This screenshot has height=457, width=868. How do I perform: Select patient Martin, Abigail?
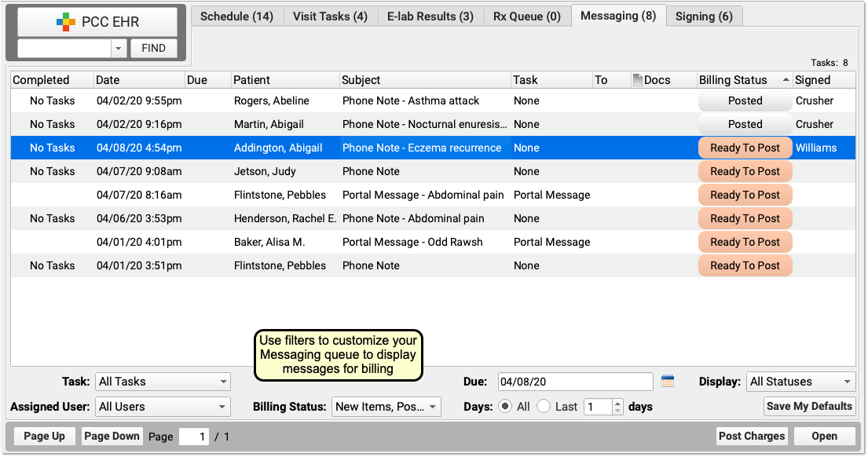pos(269,125)
